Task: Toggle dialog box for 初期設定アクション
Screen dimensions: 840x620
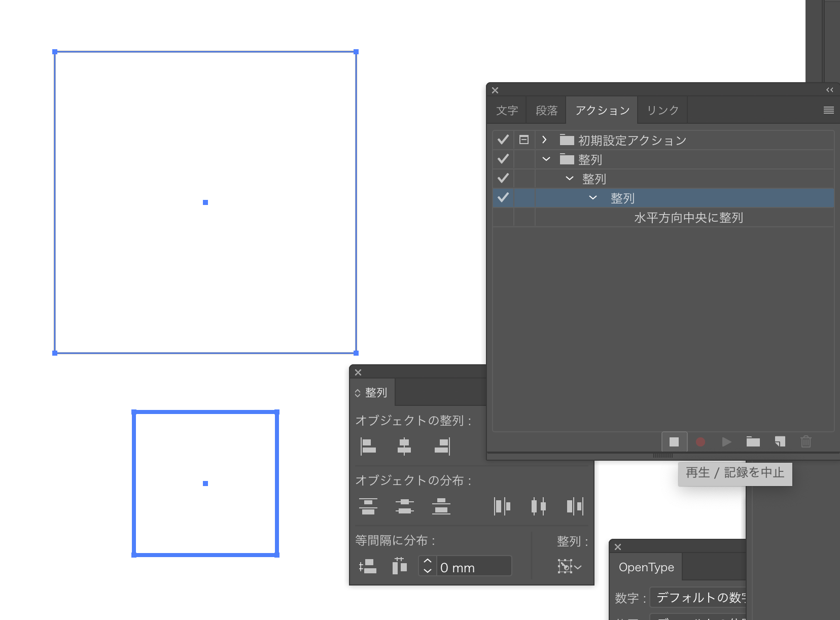Action: (524, 140)
